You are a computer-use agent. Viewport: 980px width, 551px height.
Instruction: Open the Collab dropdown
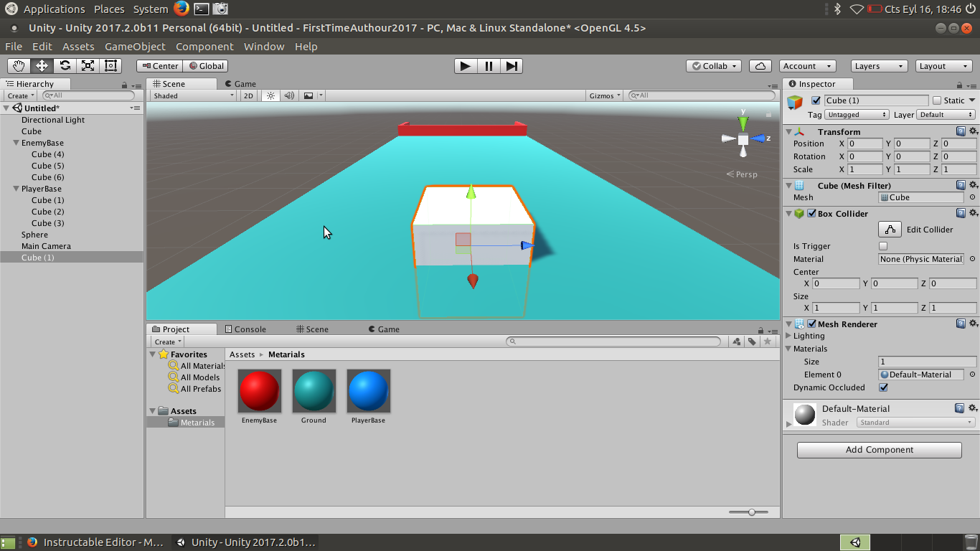point(715,66)
